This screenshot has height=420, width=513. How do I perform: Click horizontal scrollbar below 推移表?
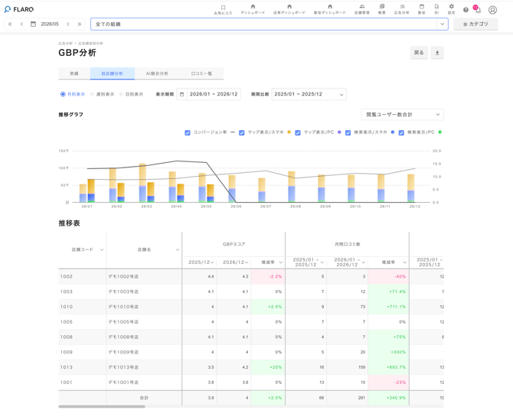click(x=102, y=406)
